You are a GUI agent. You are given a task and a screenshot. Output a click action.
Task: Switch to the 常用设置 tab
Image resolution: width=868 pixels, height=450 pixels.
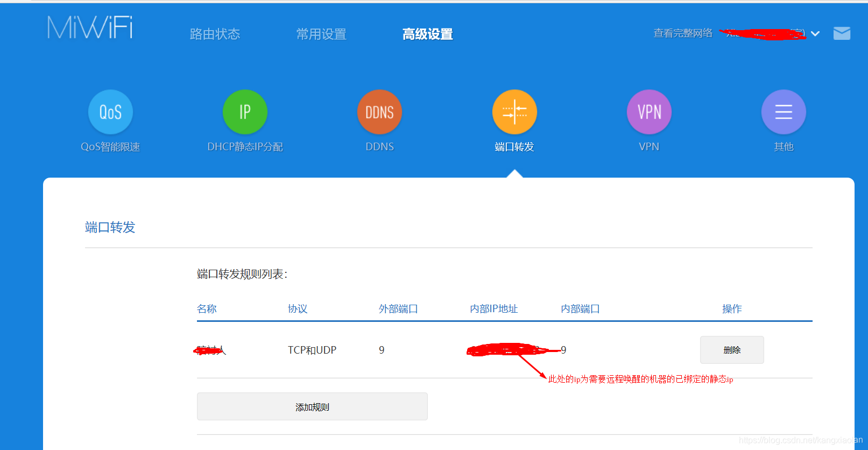pyautogui.click(x=321, y=34)
